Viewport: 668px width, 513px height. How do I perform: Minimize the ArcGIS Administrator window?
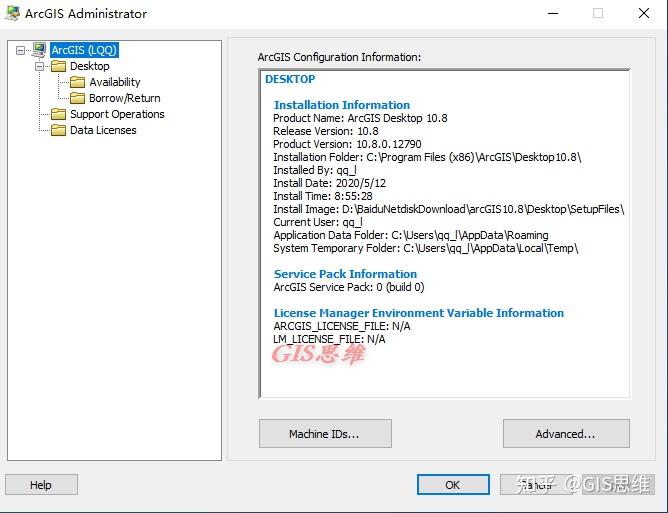tap(553, 13)
